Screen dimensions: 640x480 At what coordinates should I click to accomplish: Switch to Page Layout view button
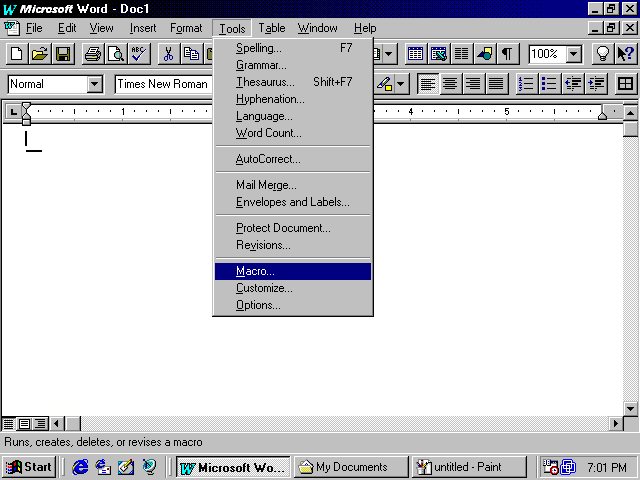pyautogui.click(x=24, y=424)
